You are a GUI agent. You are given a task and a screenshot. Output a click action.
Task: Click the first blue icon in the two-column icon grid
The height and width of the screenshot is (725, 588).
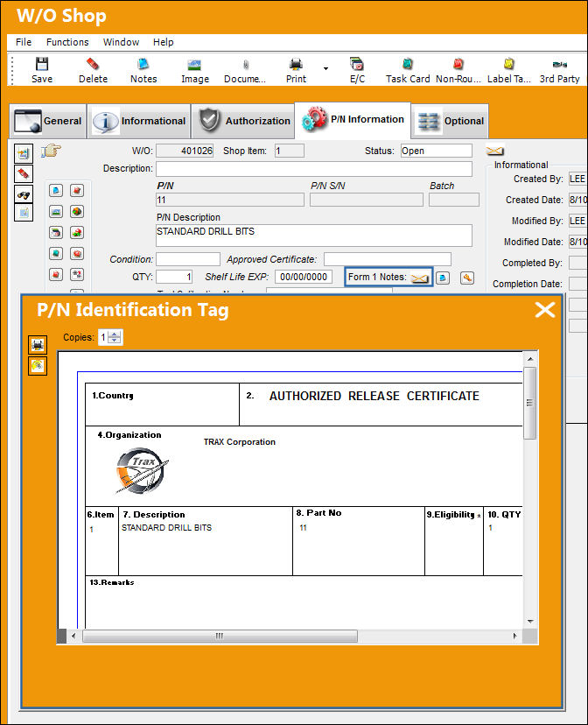tap(56, 191)
